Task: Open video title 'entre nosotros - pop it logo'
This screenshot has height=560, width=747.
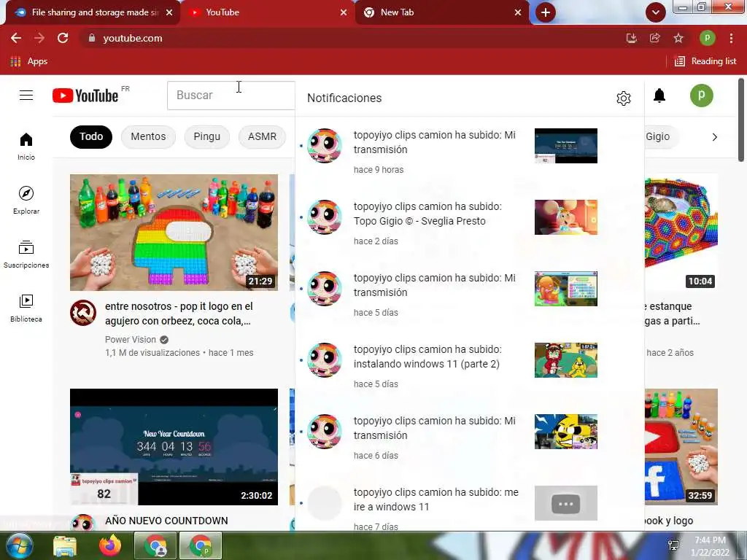Action: (x=179, y=314)
